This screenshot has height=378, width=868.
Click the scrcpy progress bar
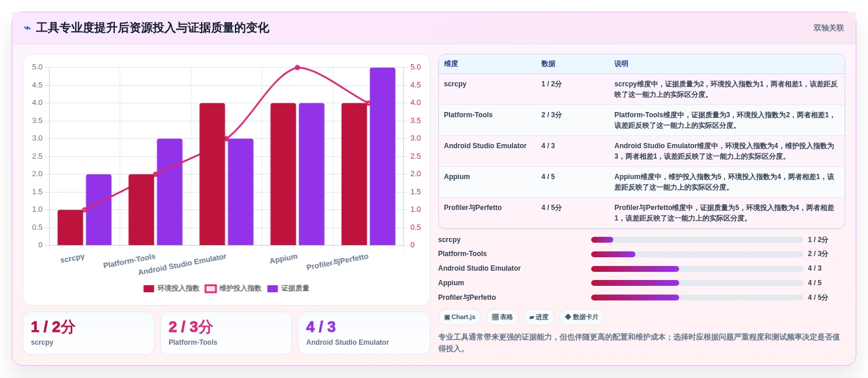pyautogui.click(x=697, y=240)
